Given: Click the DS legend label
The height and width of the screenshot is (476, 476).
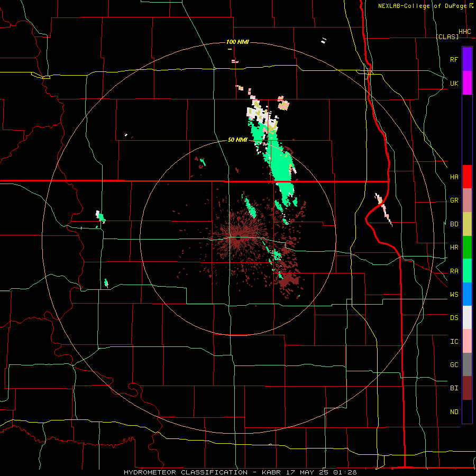Looking at the screenshot, I should 454,318.
